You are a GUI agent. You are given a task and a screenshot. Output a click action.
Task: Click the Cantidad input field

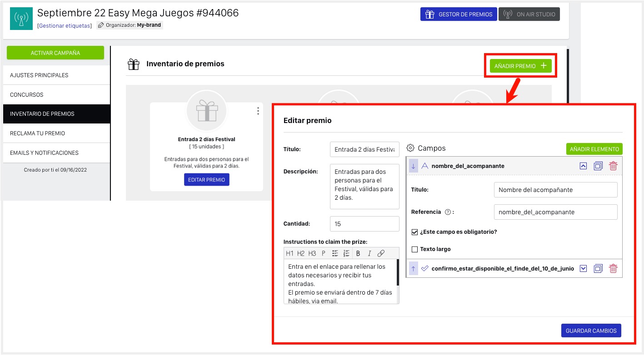364,224
